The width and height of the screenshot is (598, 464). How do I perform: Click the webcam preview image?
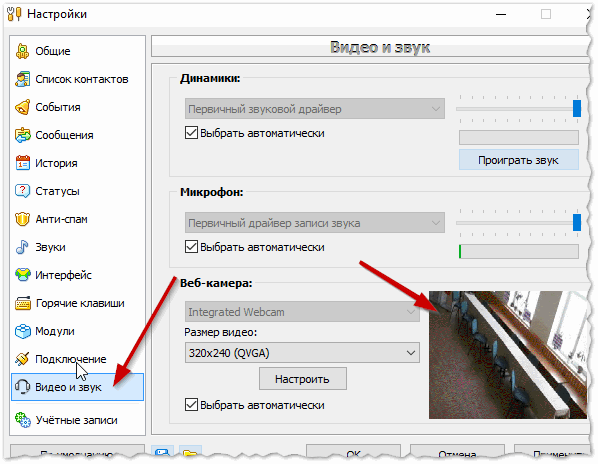[508, 355]
